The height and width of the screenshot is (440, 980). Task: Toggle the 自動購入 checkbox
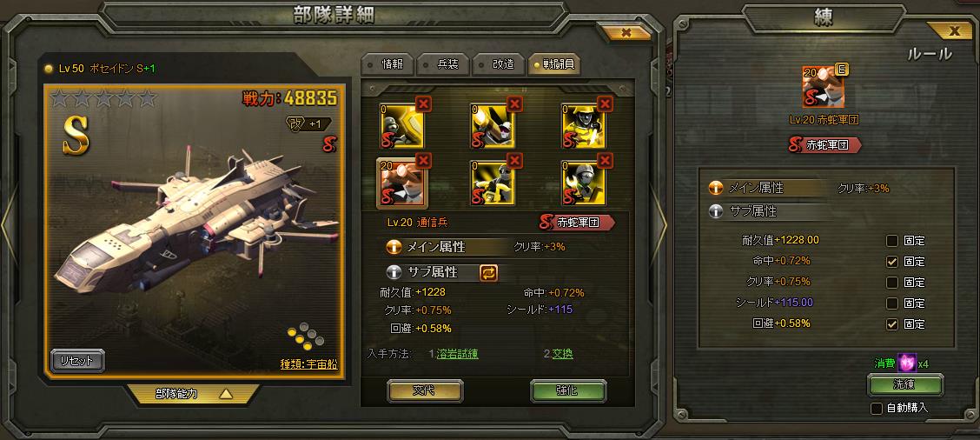click(x=877, y=408)
